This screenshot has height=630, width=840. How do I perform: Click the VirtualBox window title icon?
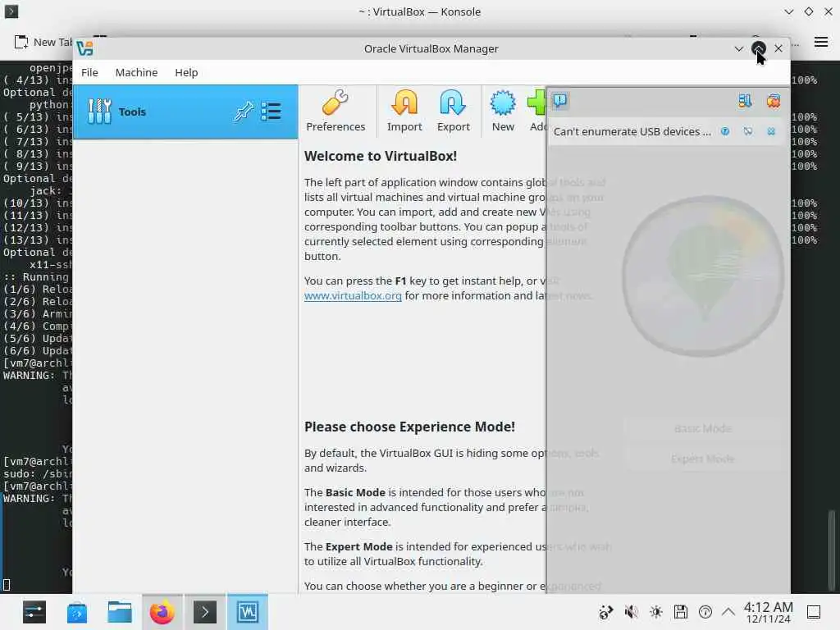click(84, 48)
